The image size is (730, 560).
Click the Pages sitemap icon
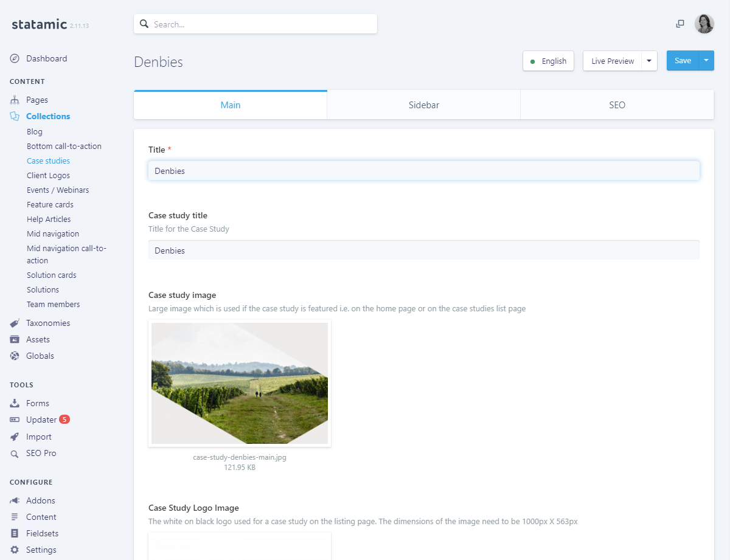coord(15,100)
